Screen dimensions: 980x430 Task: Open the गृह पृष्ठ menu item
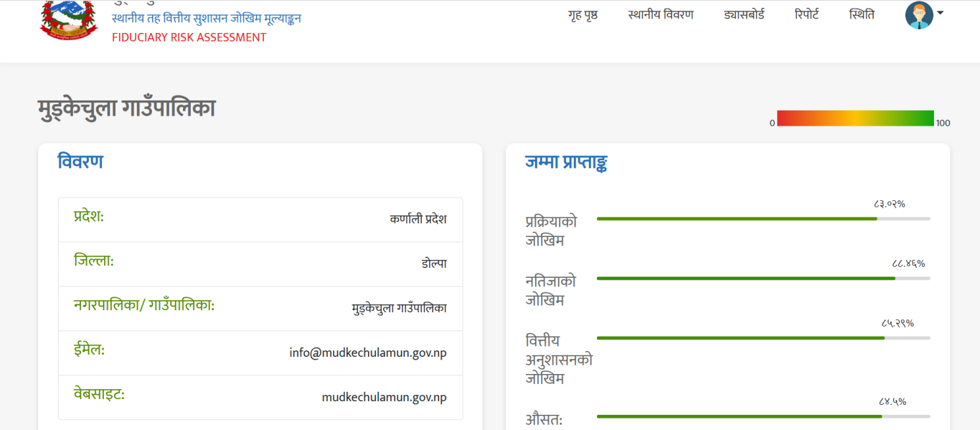pos(583,14)
